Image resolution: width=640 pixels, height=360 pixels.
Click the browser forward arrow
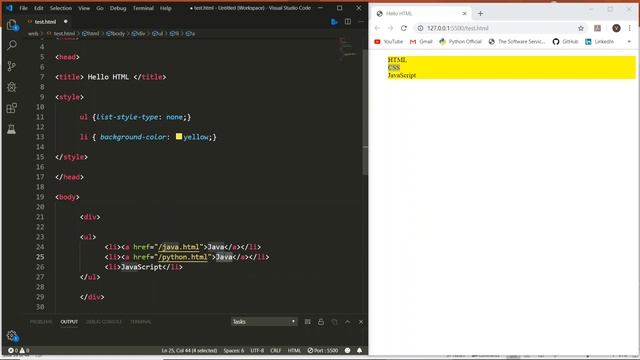tap(391, 28)
